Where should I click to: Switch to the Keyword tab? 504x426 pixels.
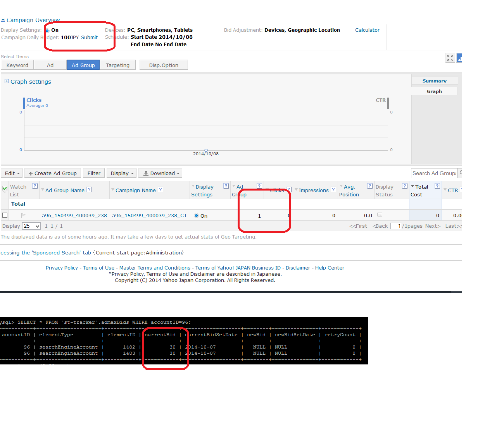(x=17, y=65)
